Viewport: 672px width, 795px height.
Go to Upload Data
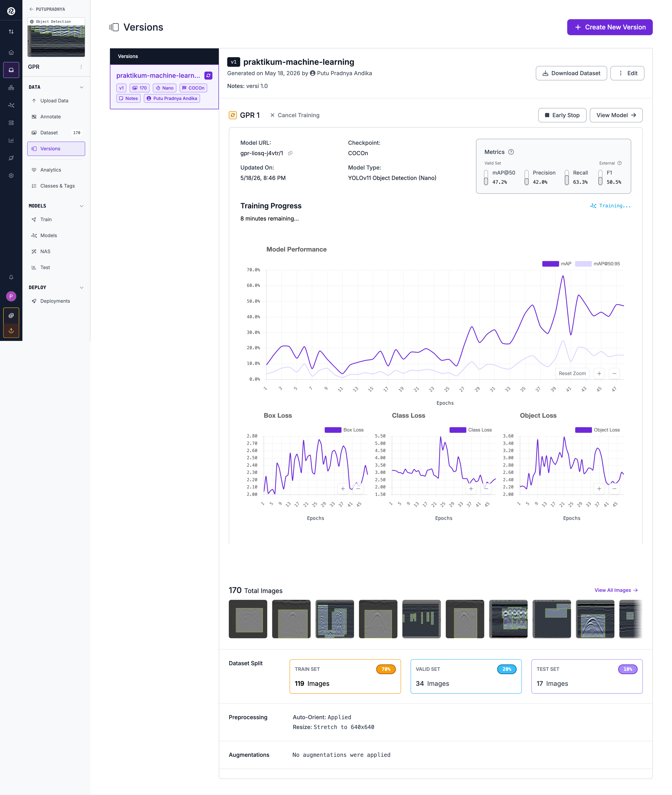coord(56,101)
